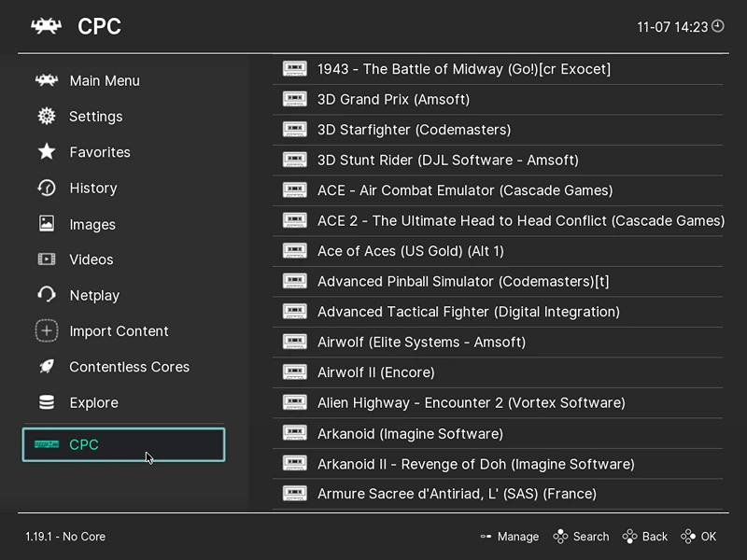The image size is (747, 560).
Task: Click the clock icon beside the time
Action: [717, 26]
